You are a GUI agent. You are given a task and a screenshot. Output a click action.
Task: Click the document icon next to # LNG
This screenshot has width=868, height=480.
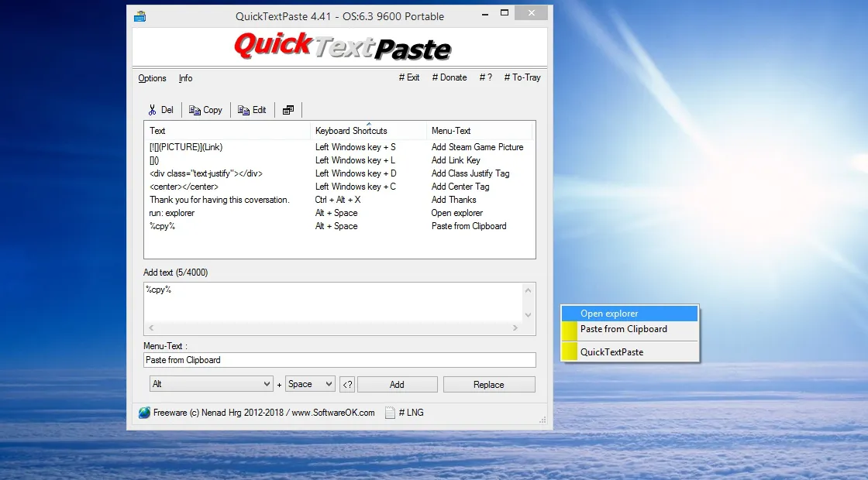390,413
